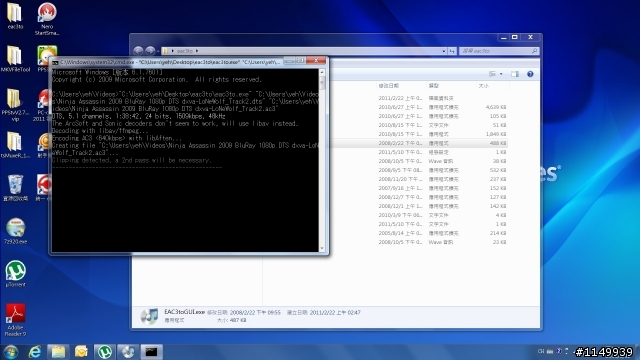The image size is (640, 360).
Task: Open the tsMuxeR desktop folder
Action: point(15,145)
